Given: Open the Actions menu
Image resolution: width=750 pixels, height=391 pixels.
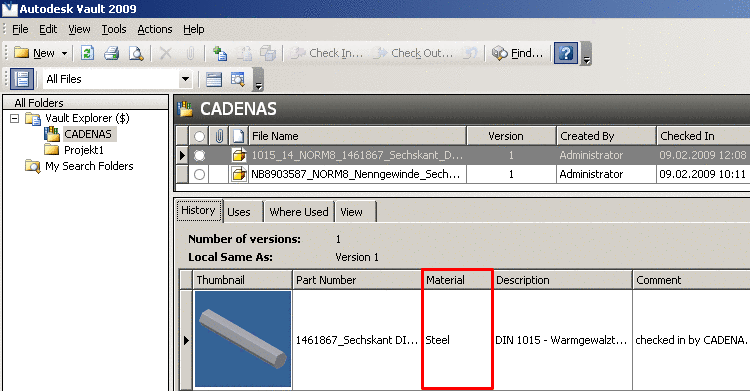Looking at the screenshot, I should point(154,29).
